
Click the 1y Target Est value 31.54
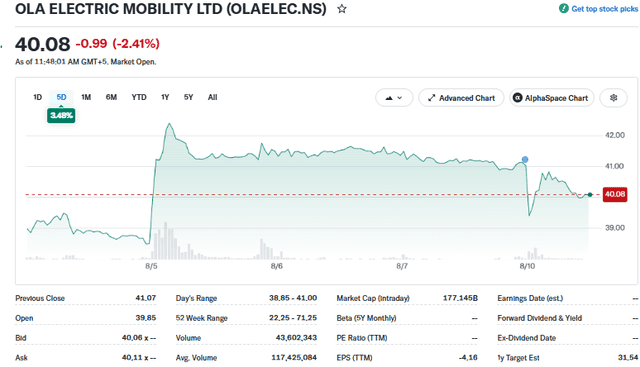click(x=628, y=358)
